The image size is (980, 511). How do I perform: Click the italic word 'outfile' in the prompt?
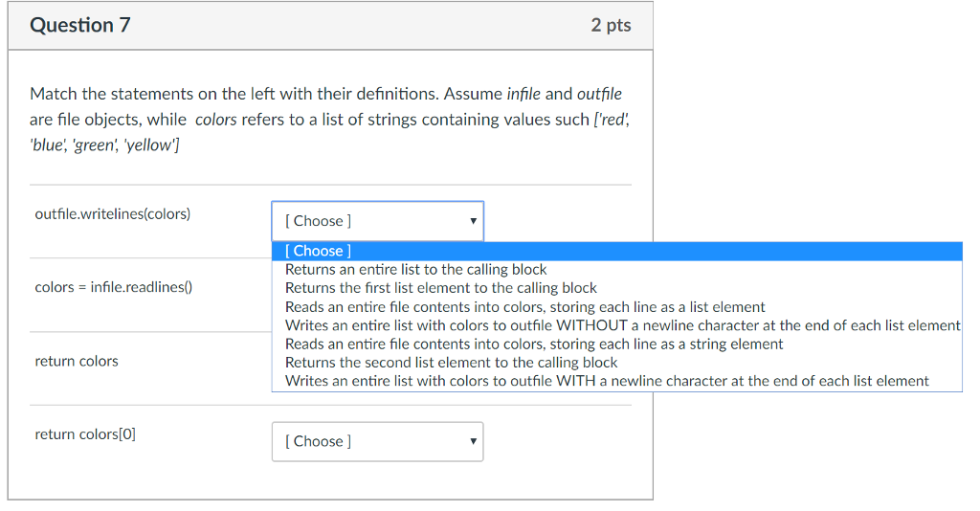point(599,94)
